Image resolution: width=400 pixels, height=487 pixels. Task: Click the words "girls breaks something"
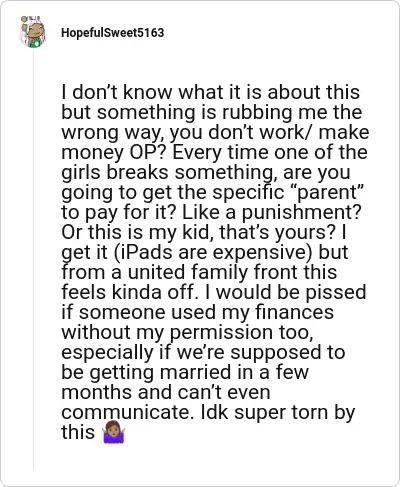pyautogui.click(x=172, y=172)
